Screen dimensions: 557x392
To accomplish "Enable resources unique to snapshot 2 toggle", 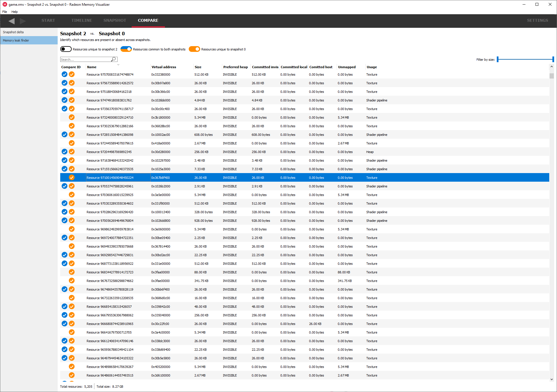I will pyautogui.click(x=66, y=49).
